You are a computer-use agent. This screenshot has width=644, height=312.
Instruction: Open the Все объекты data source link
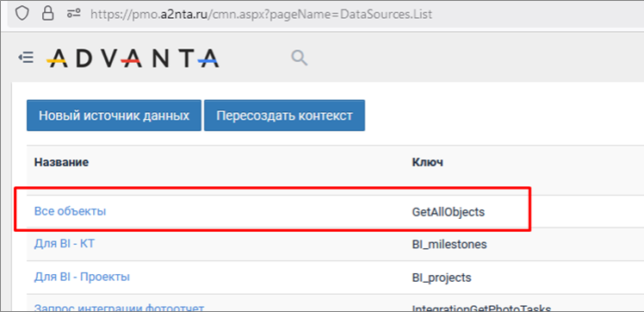point(70,212)
